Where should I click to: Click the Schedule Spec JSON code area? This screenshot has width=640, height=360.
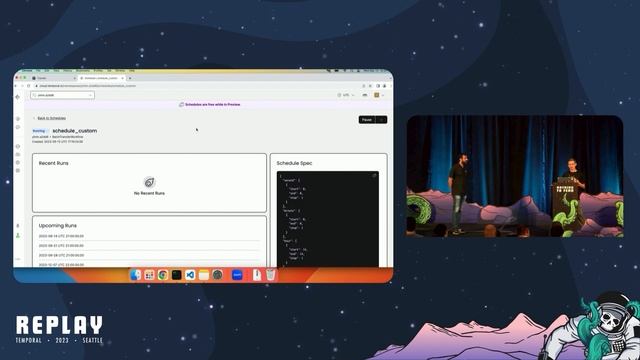328,219
